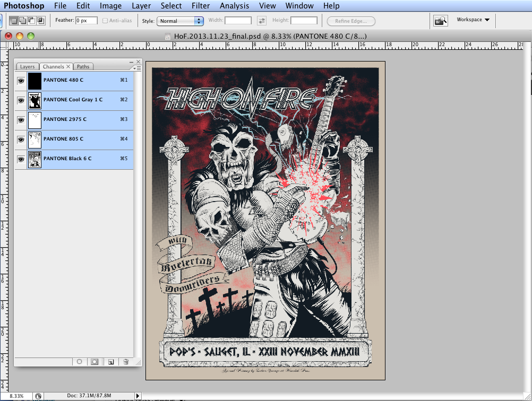532x401 pixels.
Task: Click the PANTONE Cool Gray 1 C name
Action: [73, 100]
